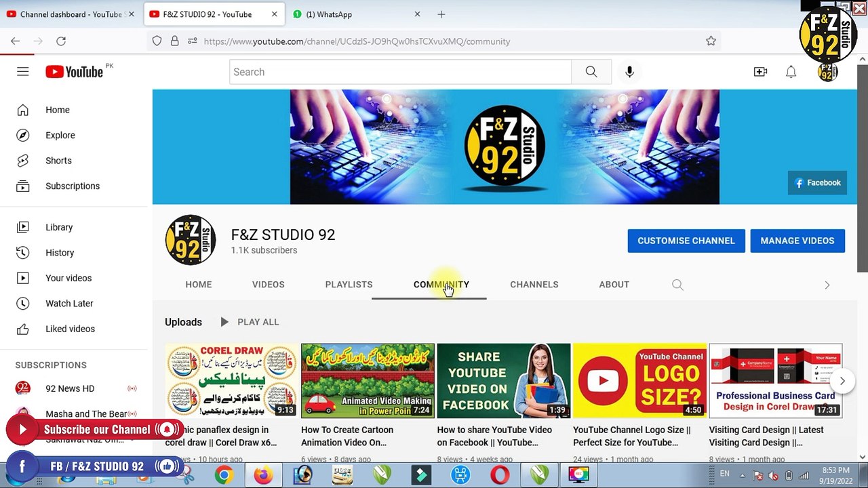
Task: Switch to the CHANNELS tab
Action: coord(534,285)
